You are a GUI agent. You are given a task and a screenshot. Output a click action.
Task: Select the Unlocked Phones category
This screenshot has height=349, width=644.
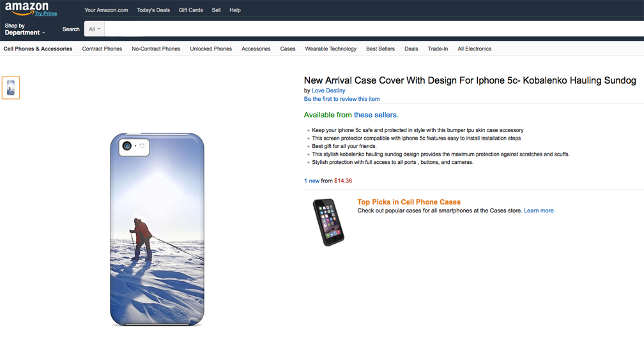pyautogui.click(x=211, y=49)
